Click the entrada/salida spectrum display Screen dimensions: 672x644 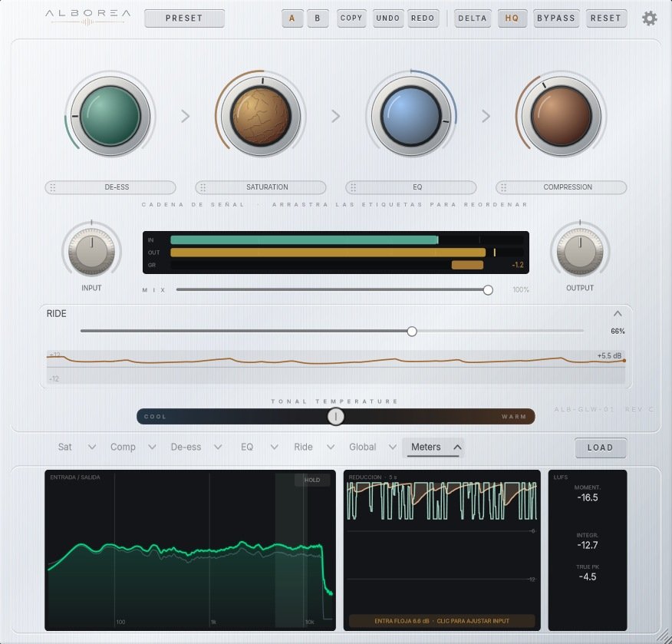[190, 550]
